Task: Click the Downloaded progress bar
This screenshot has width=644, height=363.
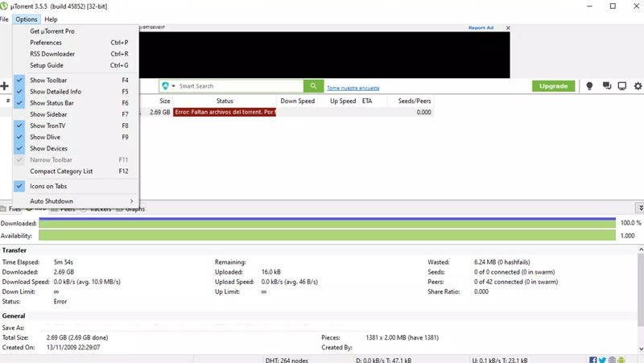Action: click(x=328, y=223)
